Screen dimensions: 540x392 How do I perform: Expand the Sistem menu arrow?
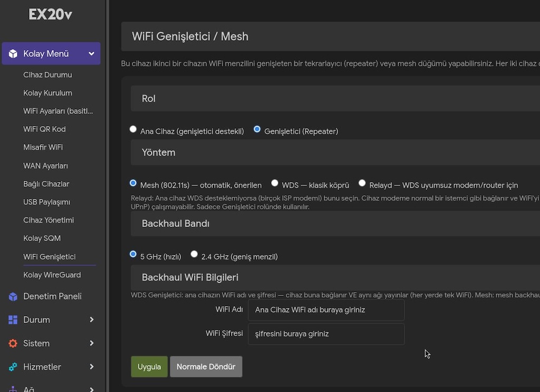coord(92,343)
